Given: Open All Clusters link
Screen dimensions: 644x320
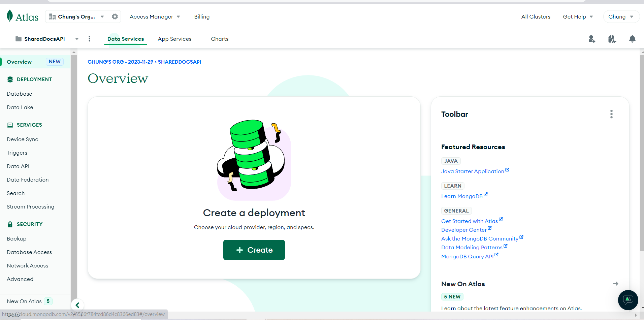Looking at the screenshot, I should point(536,17).
